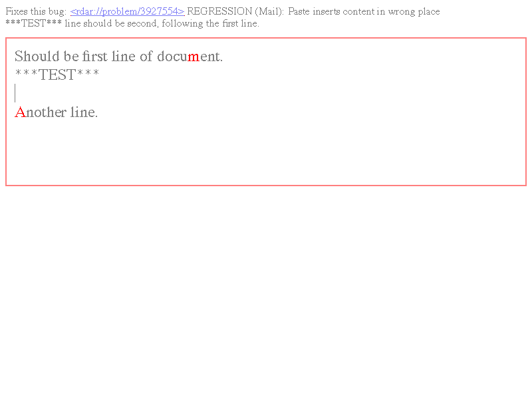Place cursor in ***TEST*** line
The image size is (532, 399).
(x=57, y=74)
